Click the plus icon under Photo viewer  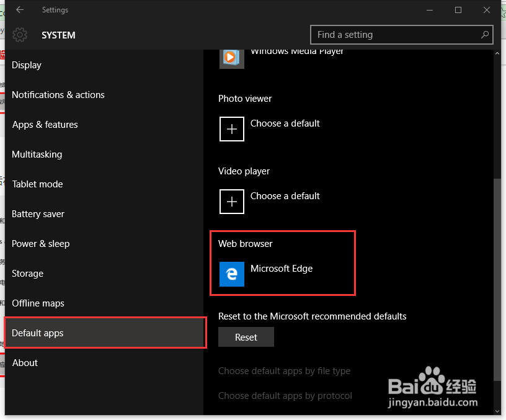232,129
